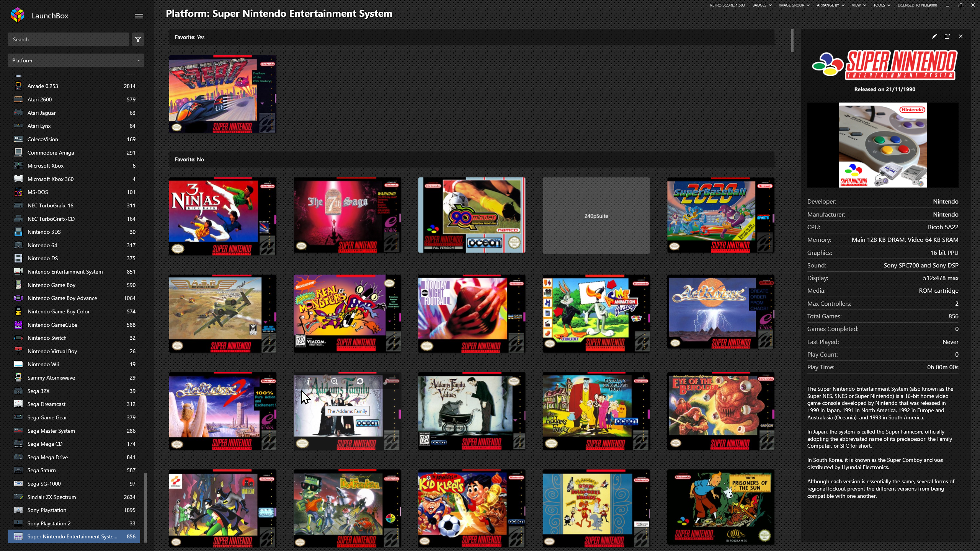Select the Nintendo 64 platform icon
This screenshot has width=980, height=551.
coord(18,245)
